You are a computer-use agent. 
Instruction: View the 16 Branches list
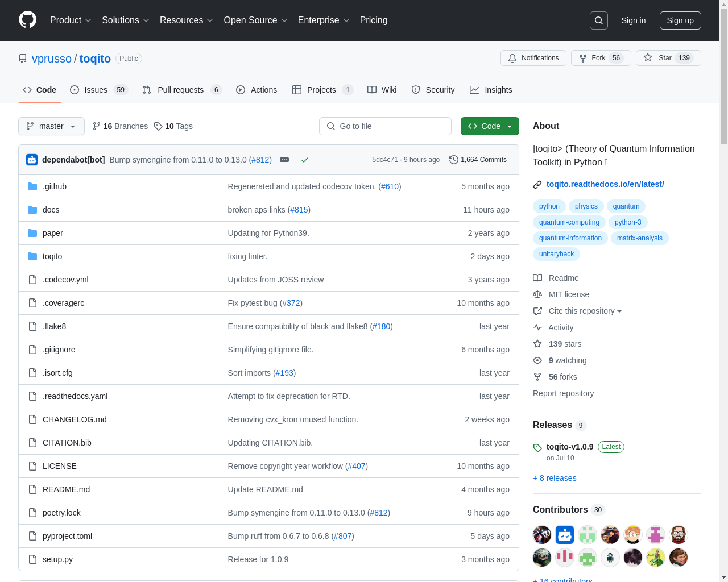coord(120,126)
